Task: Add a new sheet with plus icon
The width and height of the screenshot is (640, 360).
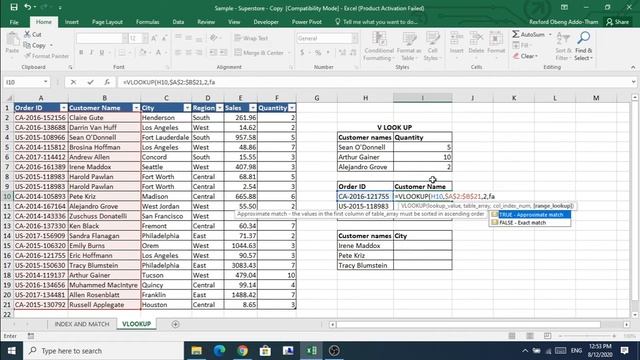Action: pos(175,324)
